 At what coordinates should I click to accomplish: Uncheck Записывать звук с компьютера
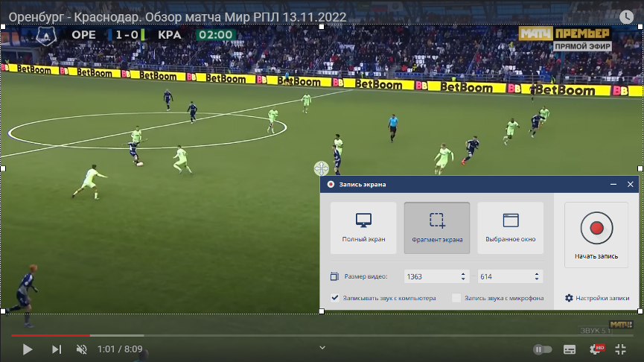[x=335, y=298]
